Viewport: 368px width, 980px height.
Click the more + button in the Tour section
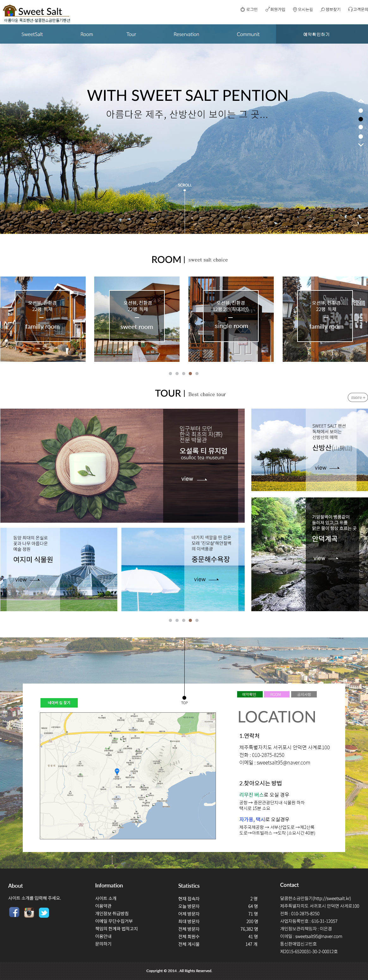[x=358, y=398]
